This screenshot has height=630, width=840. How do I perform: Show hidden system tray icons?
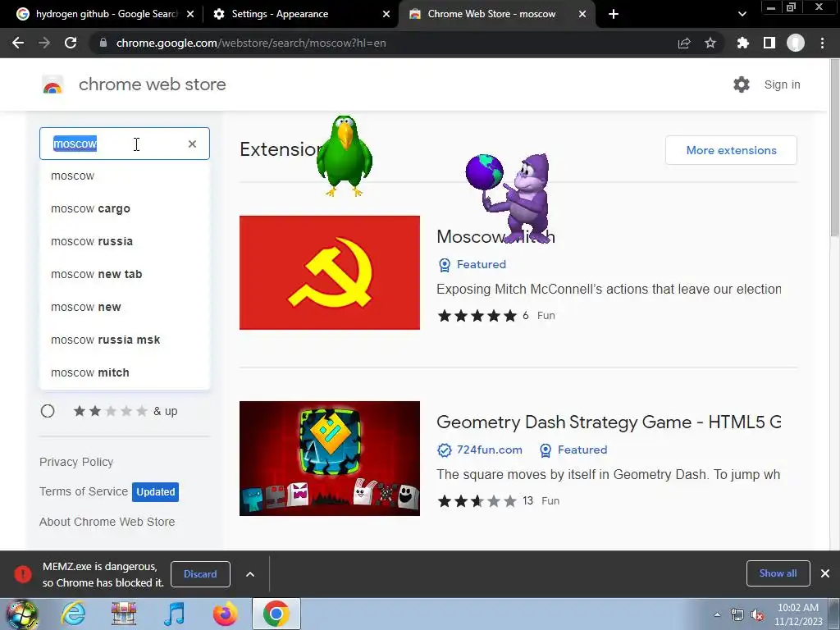(x=717, y=615)
